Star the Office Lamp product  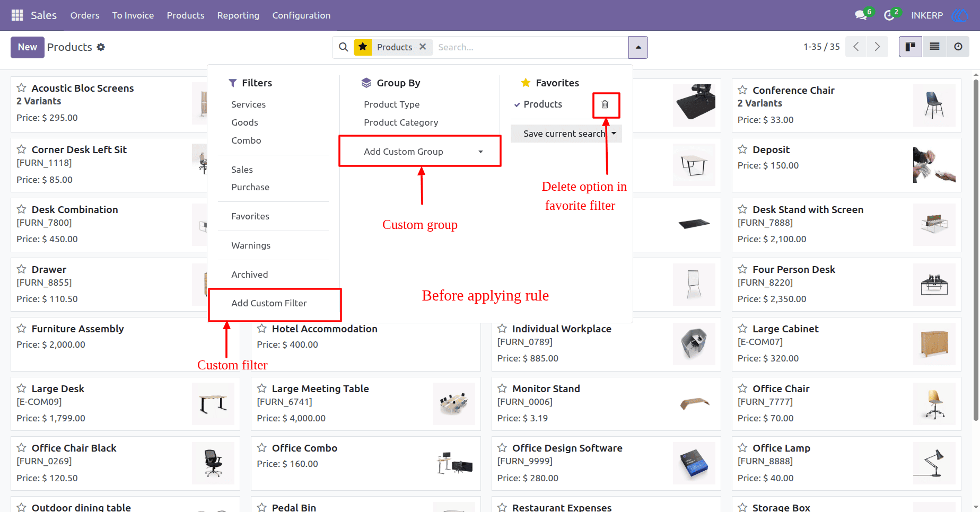(742, 448)
